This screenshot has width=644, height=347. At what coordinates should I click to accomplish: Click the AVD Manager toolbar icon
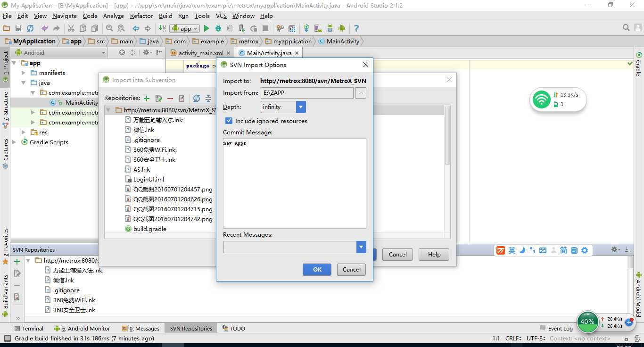[x=318, y=28]
